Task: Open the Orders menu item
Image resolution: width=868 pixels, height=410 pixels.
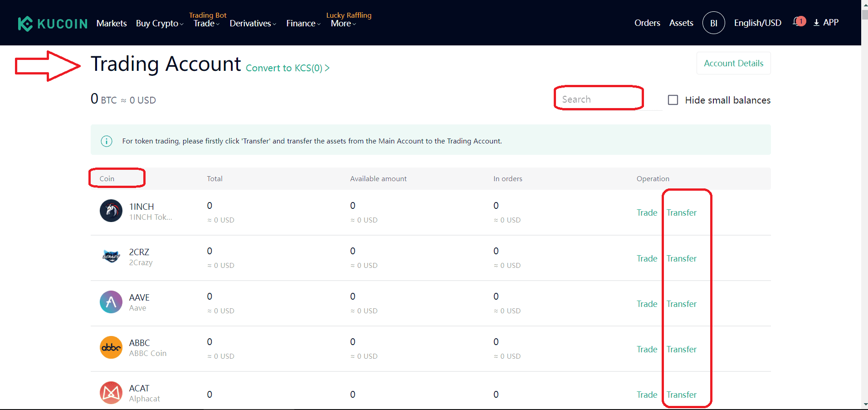Action: point(647,23)
